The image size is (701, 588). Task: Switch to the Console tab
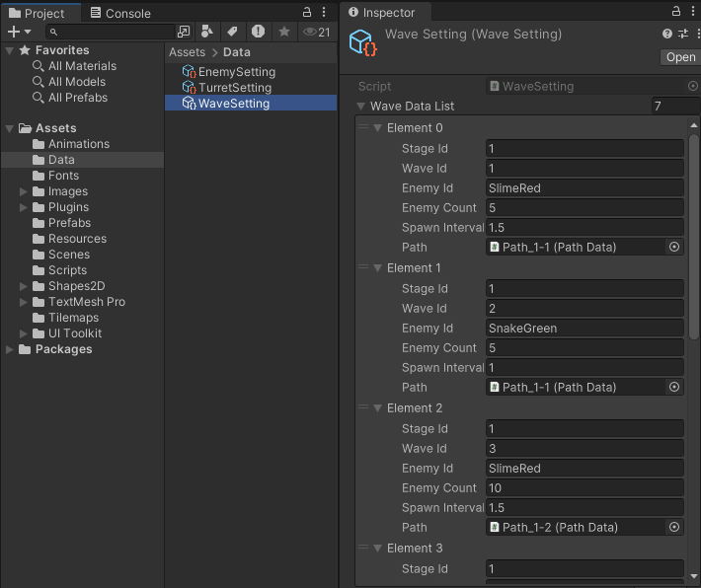click(120, 13)
